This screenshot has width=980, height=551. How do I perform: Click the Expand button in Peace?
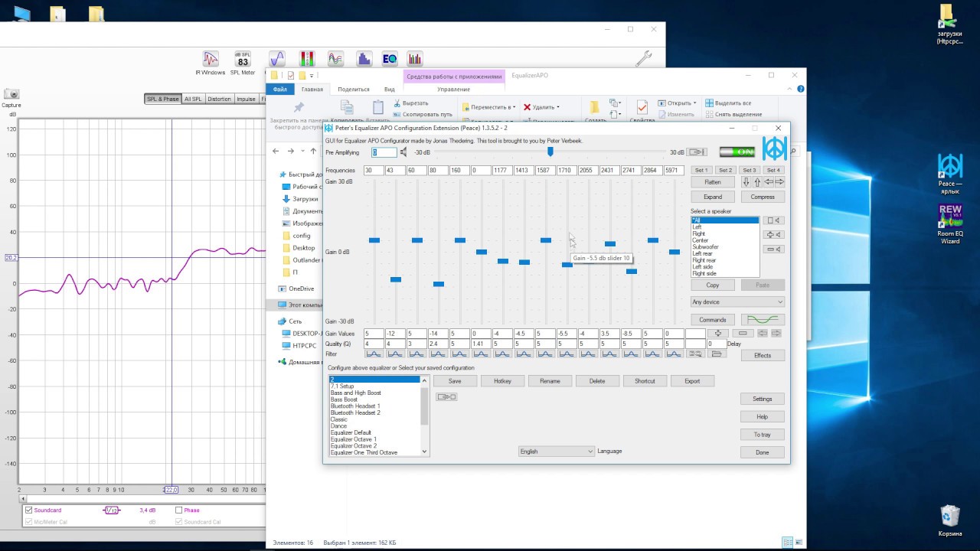tap(713, 197)
